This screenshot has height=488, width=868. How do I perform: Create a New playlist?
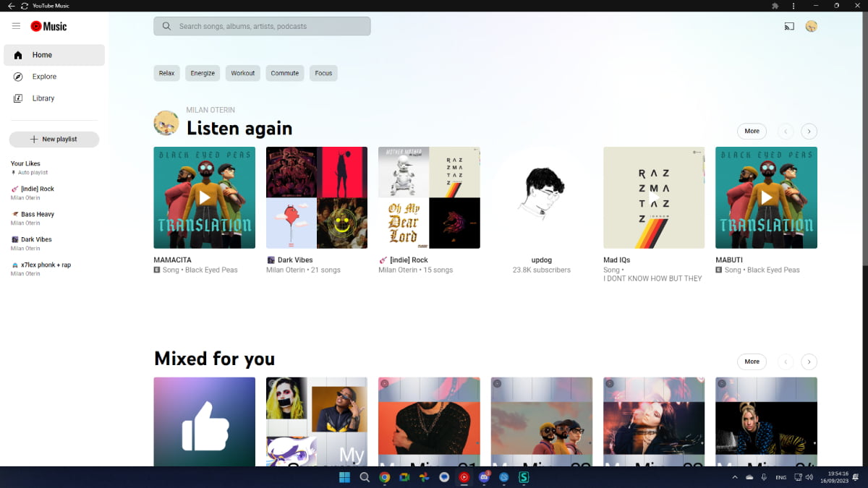pyautogui.click(x=54, y=139)
